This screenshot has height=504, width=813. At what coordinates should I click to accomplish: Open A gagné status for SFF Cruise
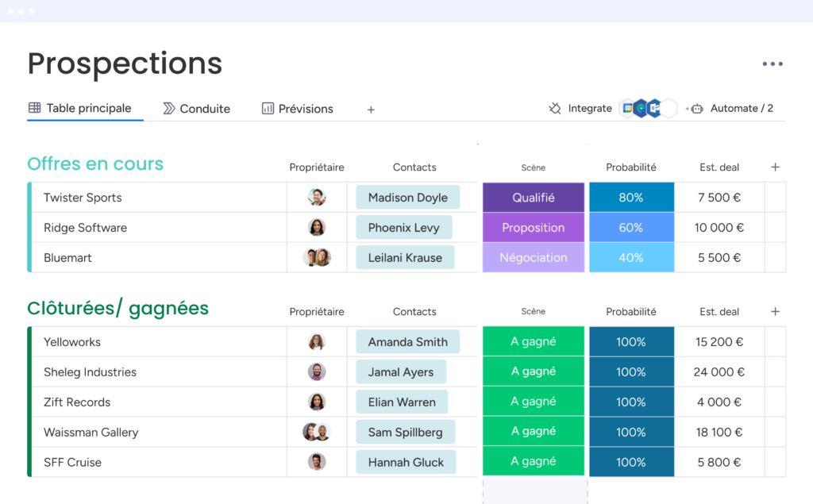pos(533,461)
